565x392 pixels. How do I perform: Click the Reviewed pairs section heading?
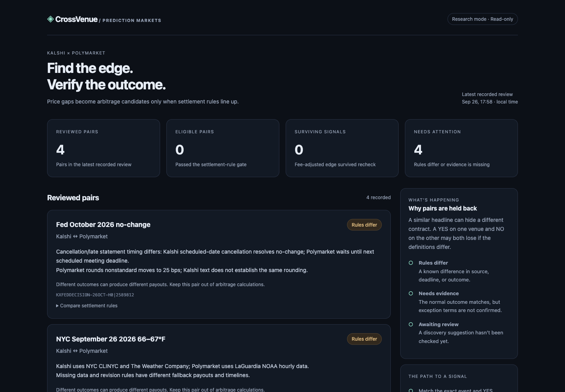(x=73, y=198)
